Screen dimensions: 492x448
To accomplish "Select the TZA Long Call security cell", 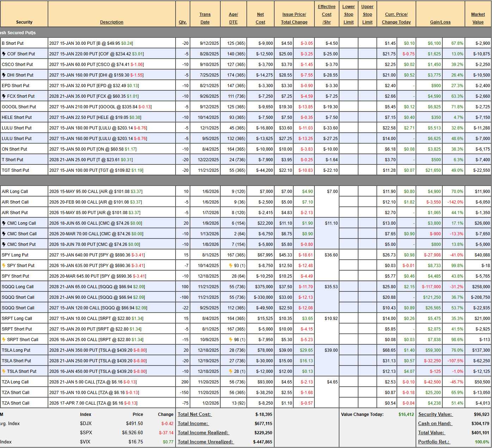I will tap(15, 382).
